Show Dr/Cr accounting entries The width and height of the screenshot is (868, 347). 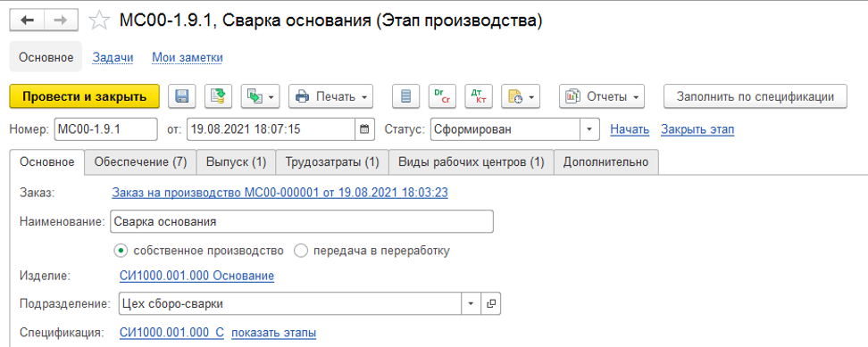coord(442,96)
